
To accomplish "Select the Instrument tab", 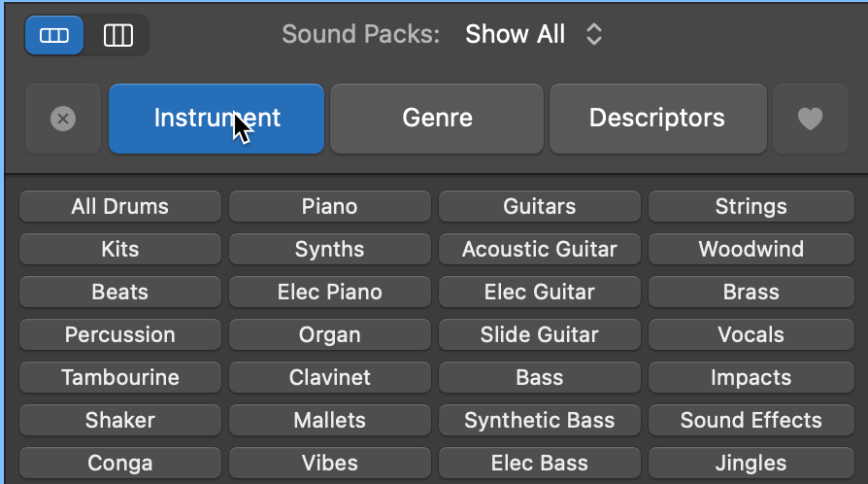I will 217,119.
